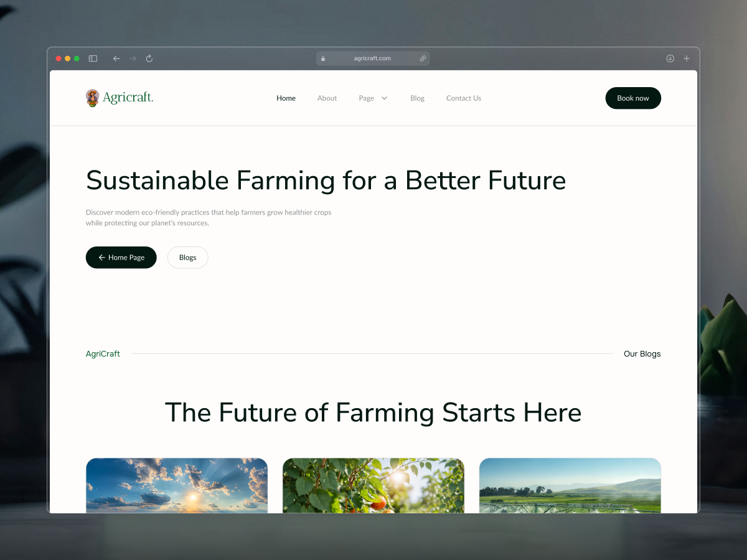Click the padlock icon in address bar
The height and width of the screenshot is (560, 747).
click(323, 58)
